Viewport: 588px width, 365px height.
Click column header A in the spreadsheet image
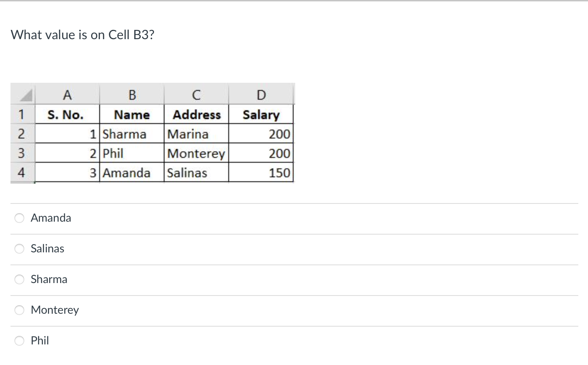click(67, 95)
